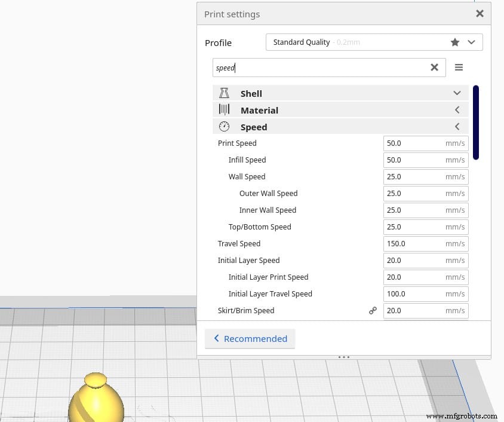Collapse the Shell settings section

(457, 93)
